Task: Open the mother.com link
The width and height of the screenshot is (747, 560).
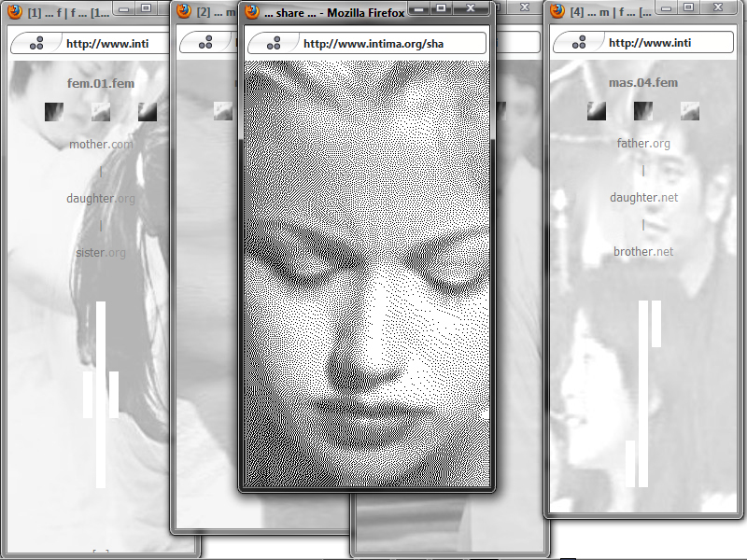Action: [x=101, y=145]
